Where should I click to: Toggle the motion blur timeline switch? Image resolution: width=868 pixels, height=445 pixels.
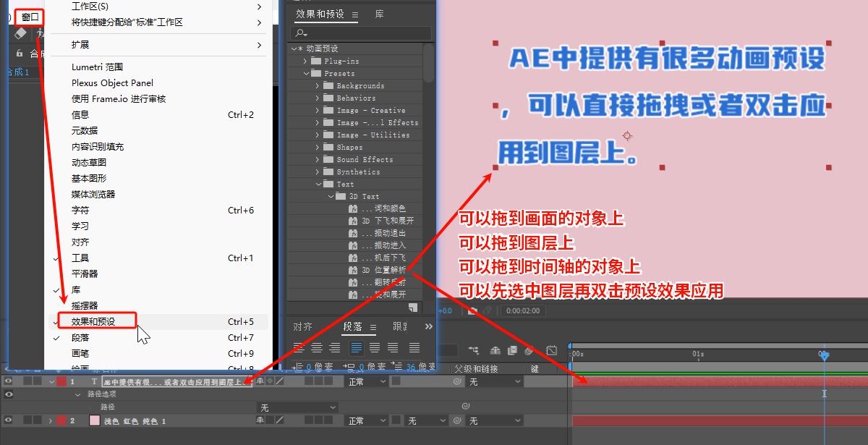tap(529, 350)
